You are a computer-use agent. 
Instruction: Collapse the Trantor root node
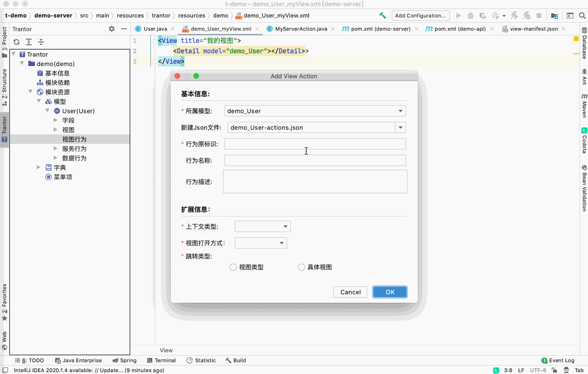pos(14,54)
